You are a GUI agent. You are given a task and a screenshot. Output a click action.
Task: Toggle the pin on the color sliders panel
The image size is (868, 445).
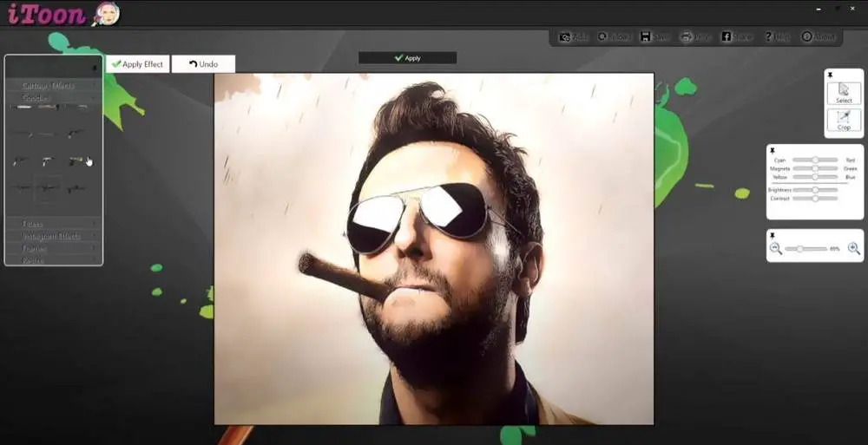[772, 151]
